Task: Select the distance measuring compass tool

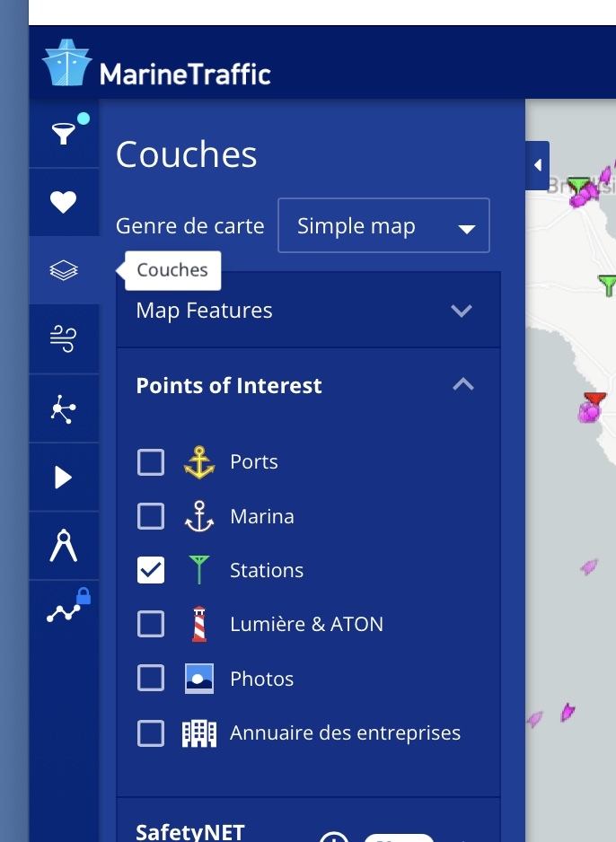Action: [64, 546]
